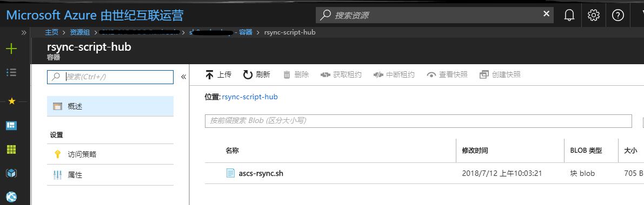This screenshot has width=644, height=205.
Task: Click the favorites star icon
Action: pyautogui.click(x=11, y=101)
